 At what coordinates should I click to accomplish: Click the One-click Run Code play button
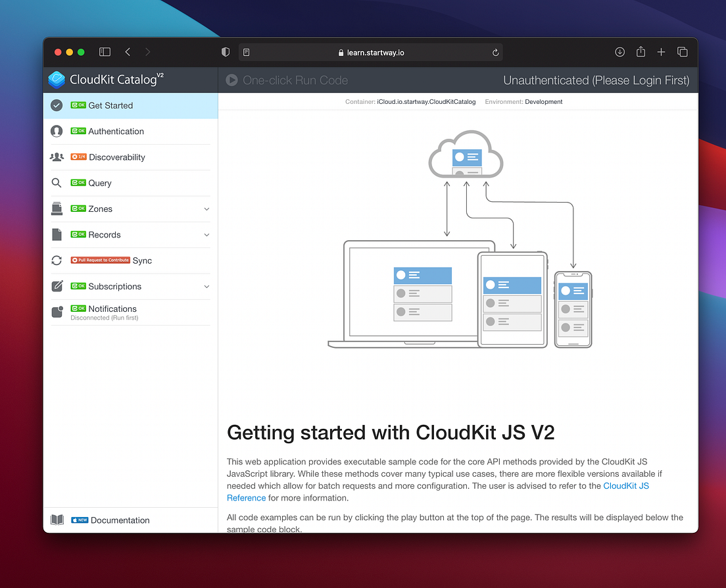(231, 80)
